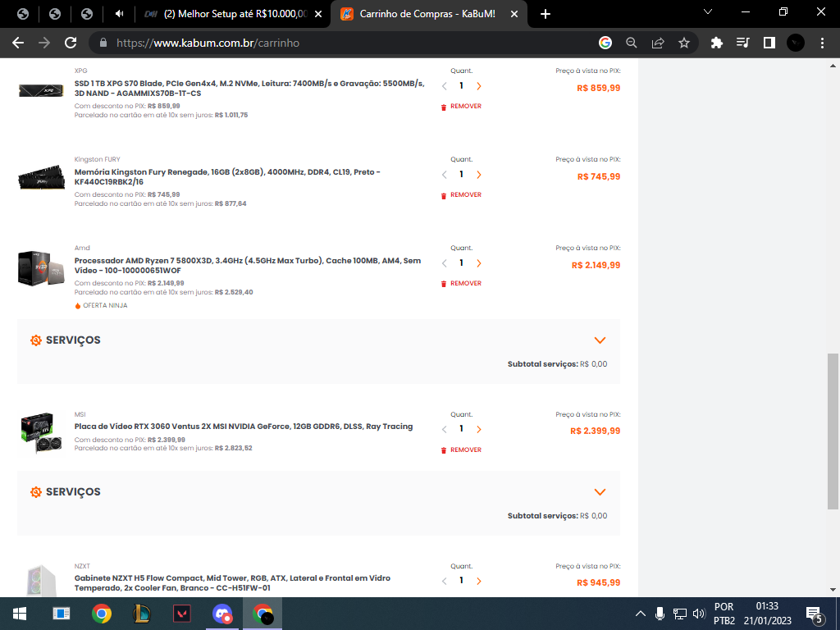Decrease quantity of XPG S70 SSD
Screen dimensions: 840x630
pyautogui.click(x=444, y=86)
